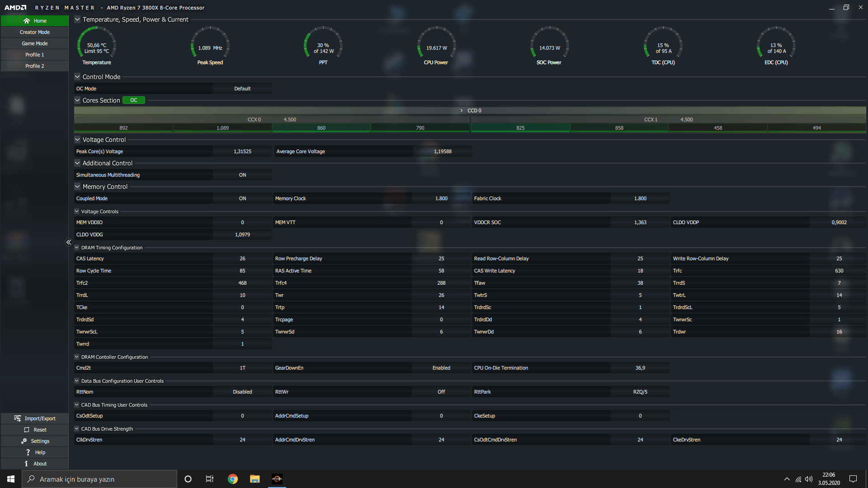Toggle the Cores Section OC badge
The width and height of the screenshot is (868, 488).
(x=134, y=100)
